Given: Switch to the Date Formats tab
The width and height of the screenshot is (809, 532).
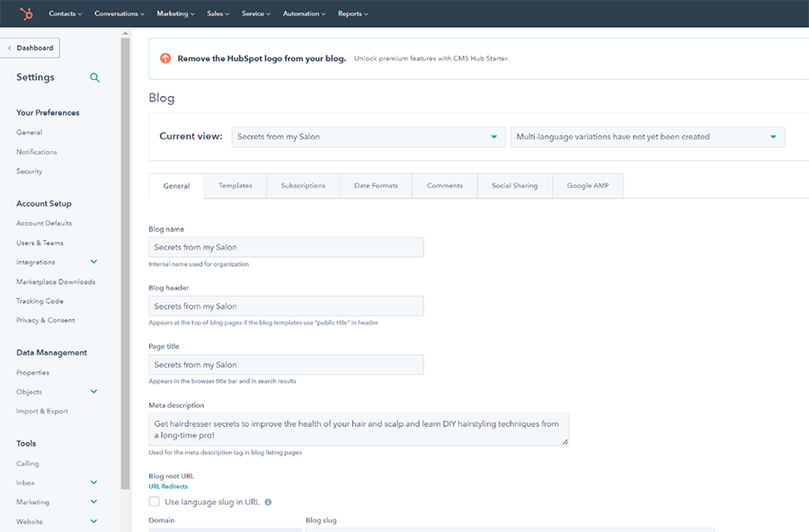Looking at the screenshot, I should tap(376, 186).
